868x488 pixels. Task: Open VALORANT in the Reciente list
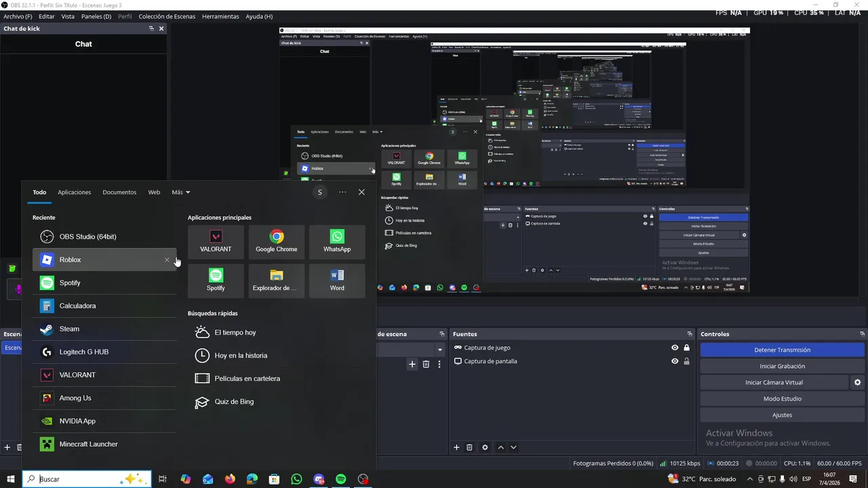104,375
